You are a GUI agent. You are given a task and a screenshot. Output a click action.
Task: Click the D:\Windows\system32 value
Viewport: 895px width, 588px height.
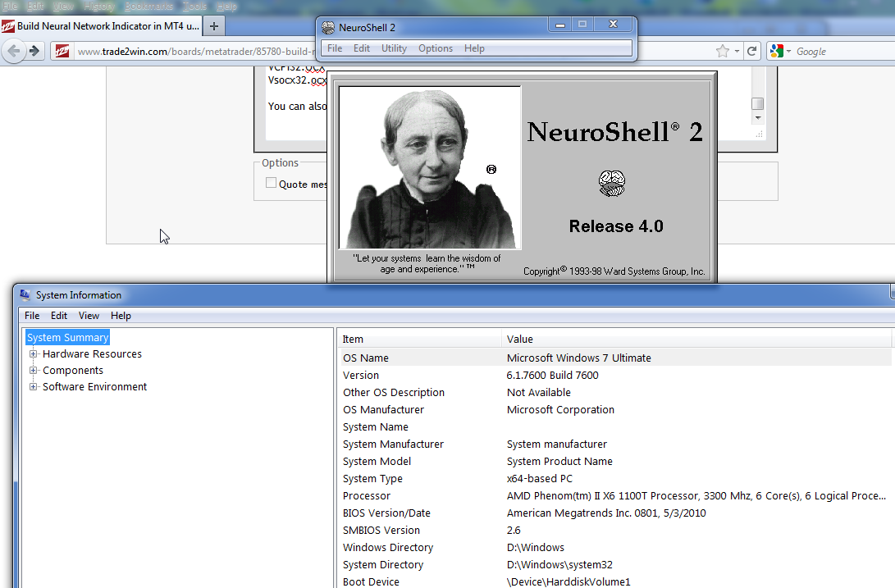pyautogui.click(x=559, y=564)
